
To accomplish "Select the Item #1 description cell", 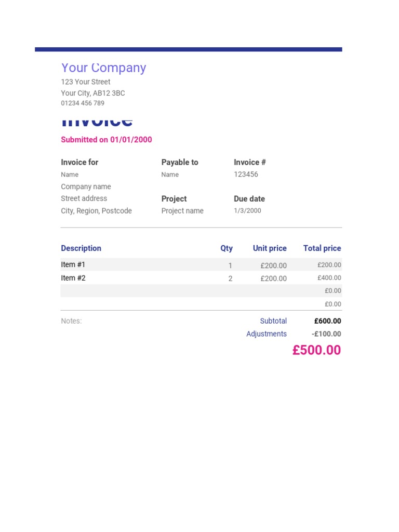I will [x=73, y=264].
